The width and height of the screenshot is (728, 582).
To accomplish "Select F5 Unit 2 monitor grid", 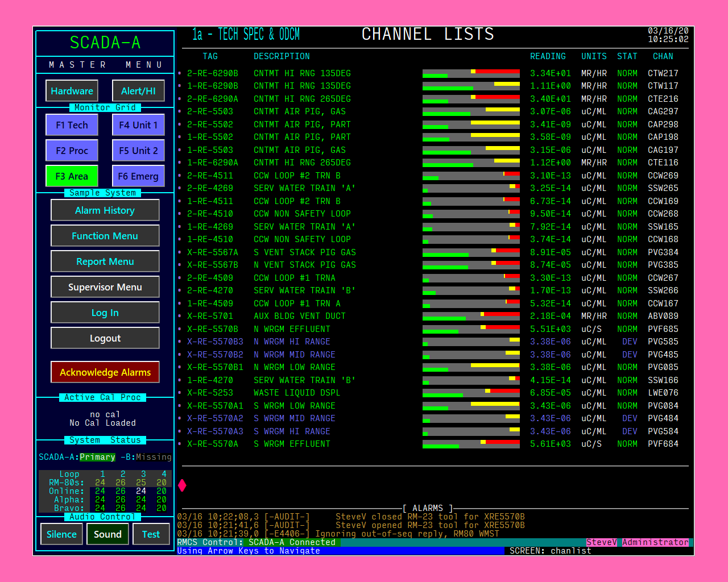I will (138, 151).
